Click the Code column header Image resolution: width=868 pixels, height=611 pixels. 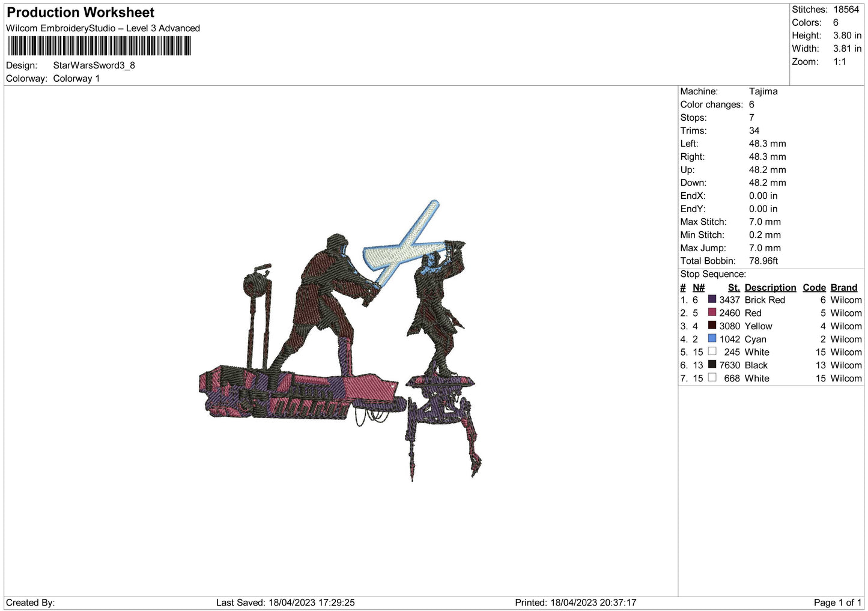[x=814, y=287]
